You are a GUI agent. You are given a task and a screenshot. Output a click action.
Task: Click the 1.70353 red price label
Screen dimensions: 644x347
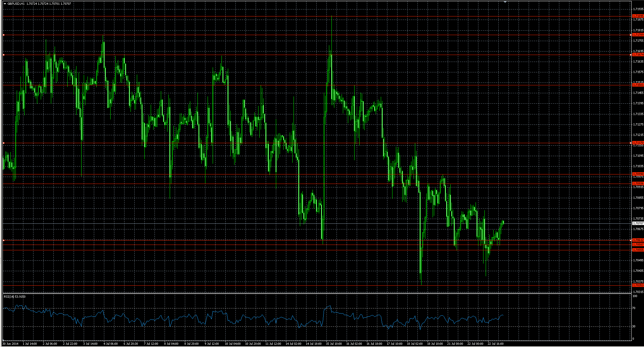(638, 285)
